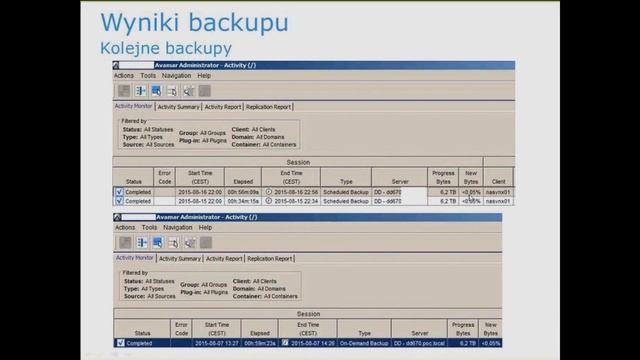Screen dimensions: 640x360
Task: Select the start time cell 2015-08-16 22:00
Action: (x=200, y=192)
